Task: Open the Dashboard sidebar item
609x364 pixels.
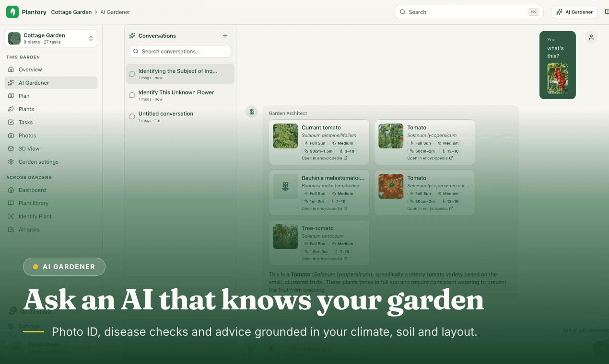Action: [51, 190]
